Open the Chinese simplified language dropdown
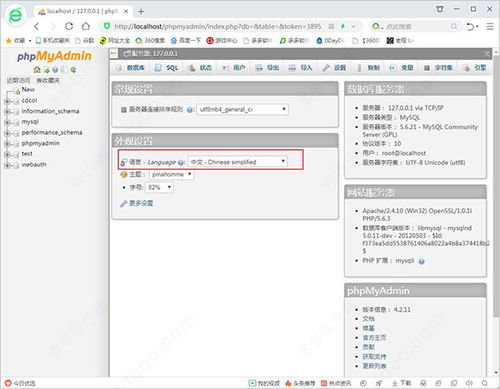Viewport: 500px width, 389px height. [x=238, y=162]
